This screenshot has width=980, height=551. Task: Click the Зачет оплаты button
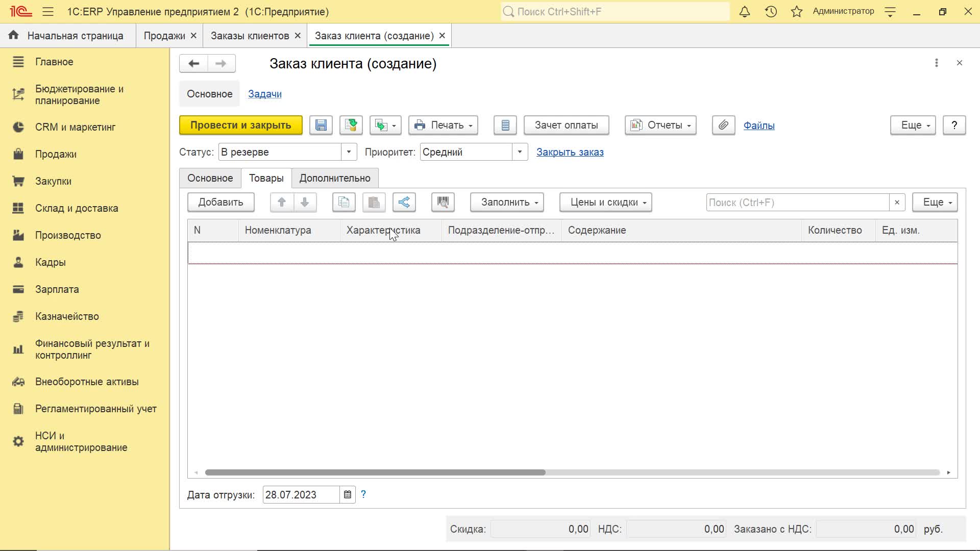567,125
